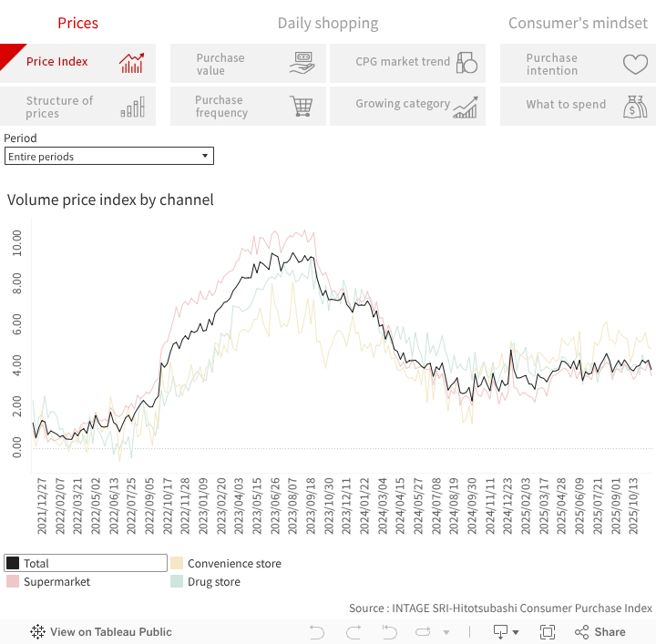Click the Purchase frequency cart icon
656x644 pixels.
pyautogui.click(x=302, y=106)
